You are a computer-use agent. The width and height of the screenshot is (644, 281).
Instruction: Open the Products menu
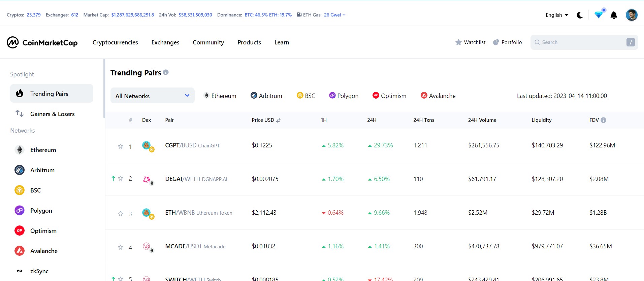click(249, 42)
